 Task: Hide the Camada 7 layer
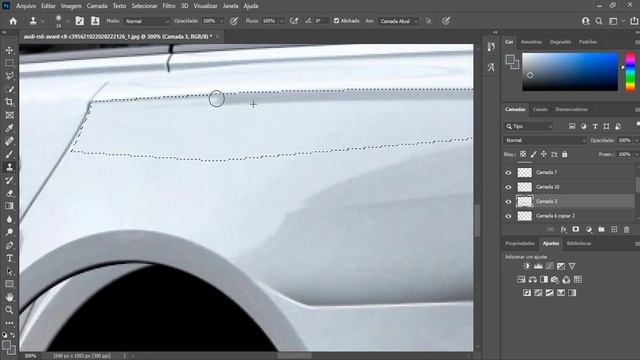coord(509,173)
